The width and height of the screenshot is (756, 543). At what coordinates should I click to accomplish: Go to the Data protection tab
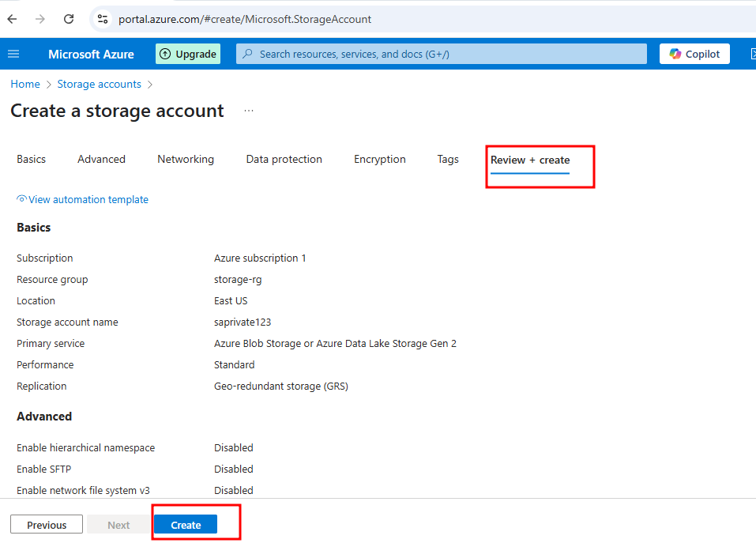(x=284, y=159)
